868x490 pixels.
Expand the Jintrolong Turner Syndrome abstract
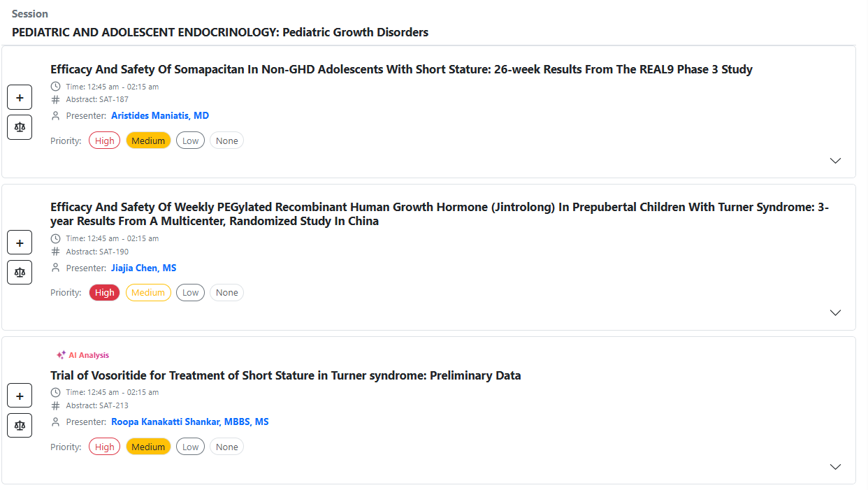(x=835, y=313)
